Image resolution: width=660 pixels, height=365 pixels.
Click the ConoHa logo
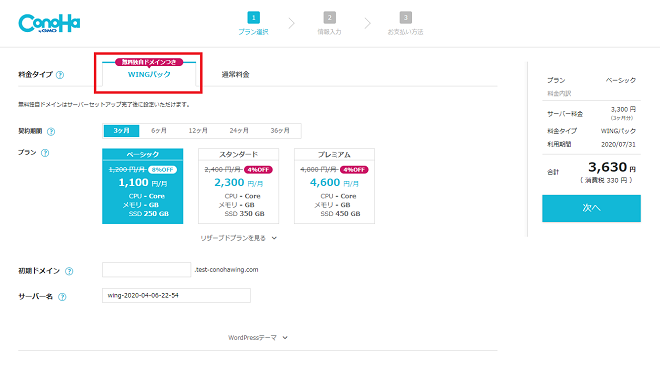49,24
